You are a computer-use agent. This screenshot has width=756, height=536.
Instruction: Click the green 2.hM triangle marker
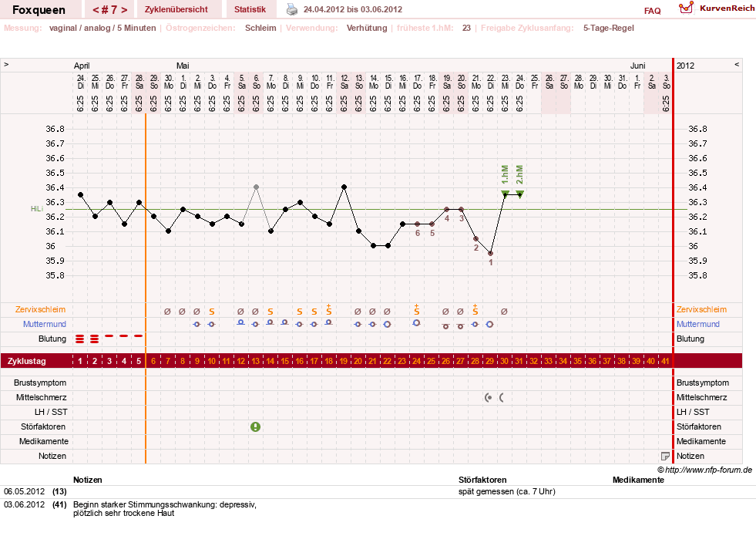point(519,194)
